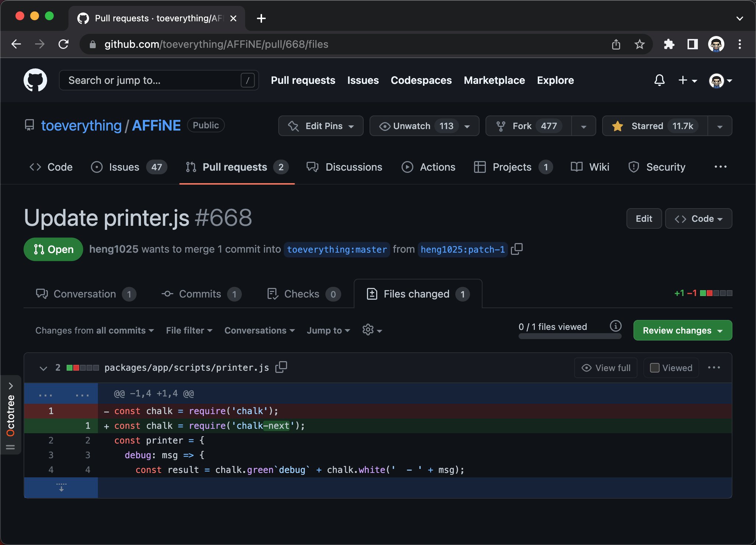Open Marketplace in the top navigation
756x545 pixels.
point(494,80)
